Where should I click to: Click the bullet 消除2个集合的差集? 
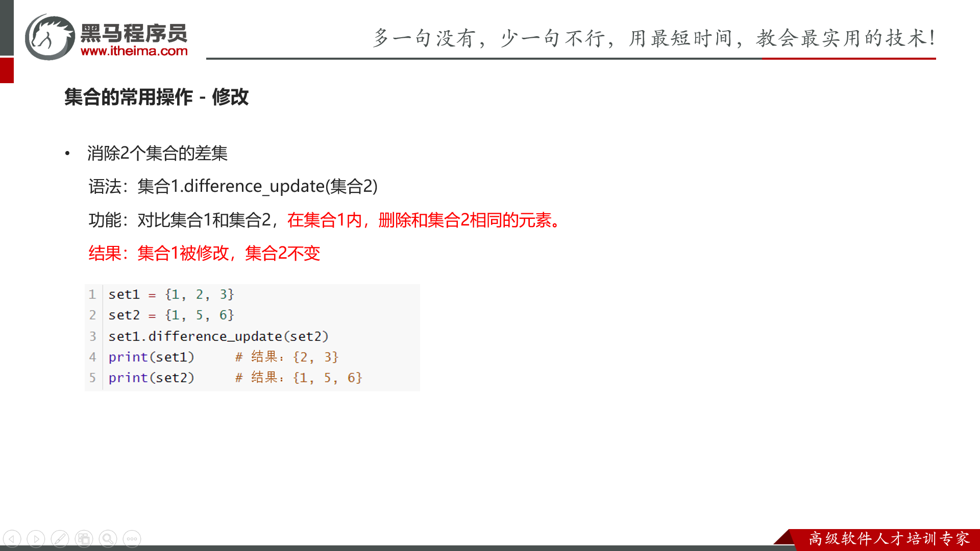157,153
